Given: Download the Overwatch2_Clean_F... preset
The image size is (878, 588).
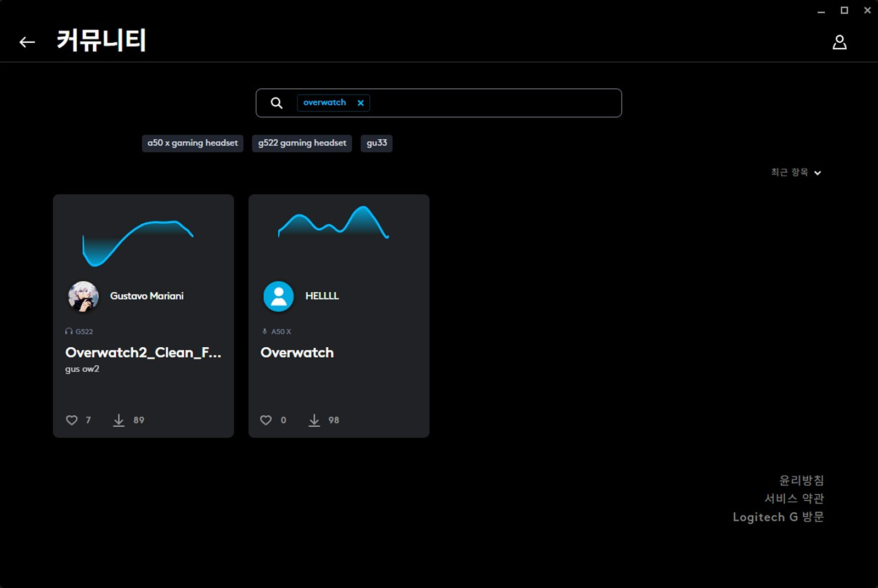Looking at the screenshot, I should (119, 420).
